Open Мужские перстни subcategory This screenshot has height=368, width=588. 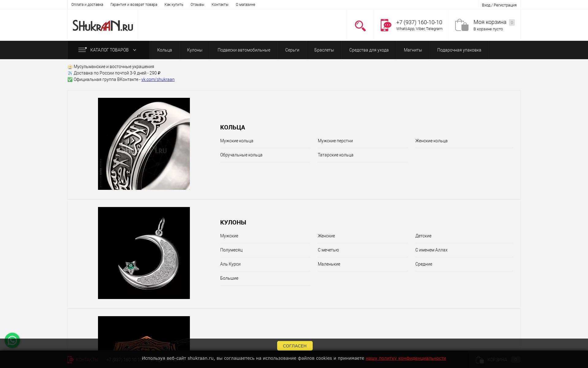pyautogui.click(x=335, y=141)
